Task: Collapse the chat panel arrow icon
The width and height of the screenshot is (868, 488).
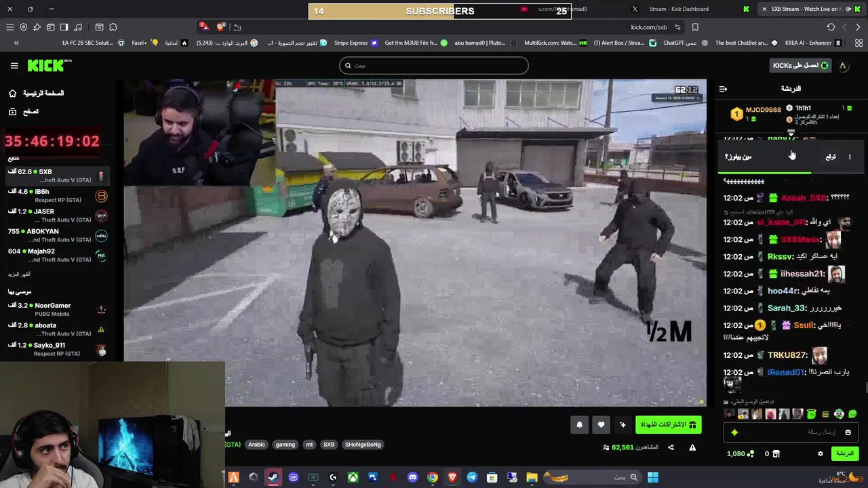Action: pos(723,89)
